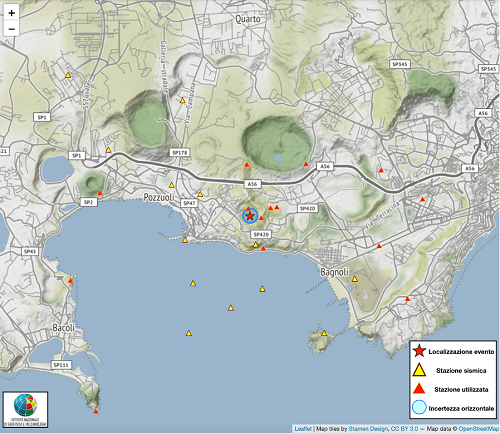
Task: Select the yellow seismic station near Bagnoli label
Action: tap(355, 279)
